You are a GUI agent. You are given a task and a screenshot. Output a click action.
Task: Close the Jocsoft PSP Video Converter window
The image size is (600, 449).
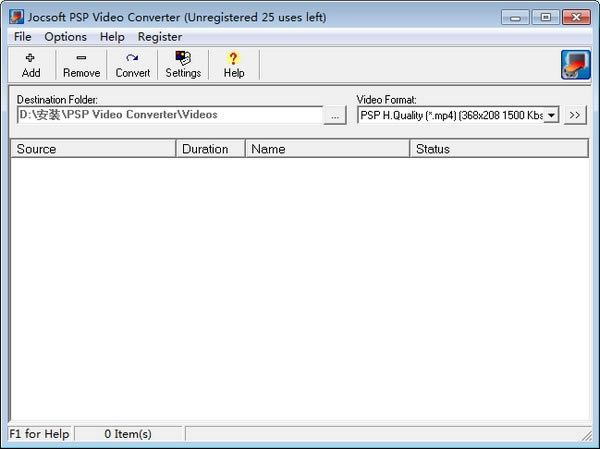click(576, 18)
